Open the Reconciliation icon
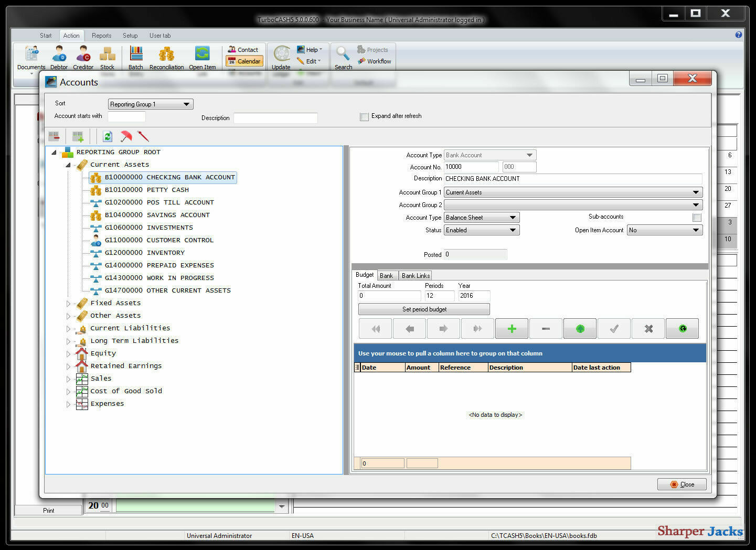Viewport: 756px width, 550px height. click(166, 58)
